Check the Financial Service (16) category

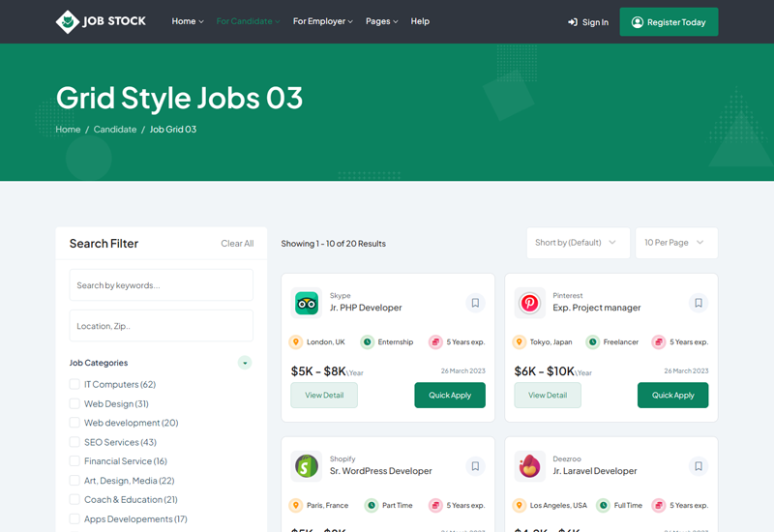[74, 461]
